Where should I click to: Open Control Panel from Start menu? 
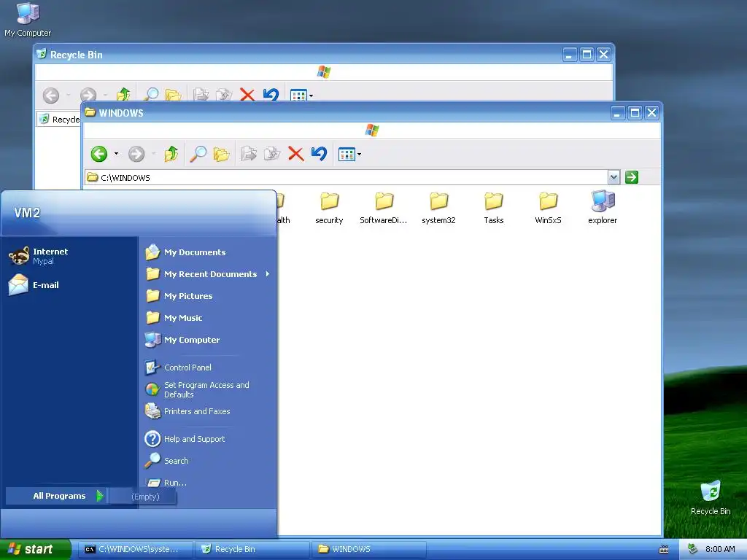click(x=208, y=367)
